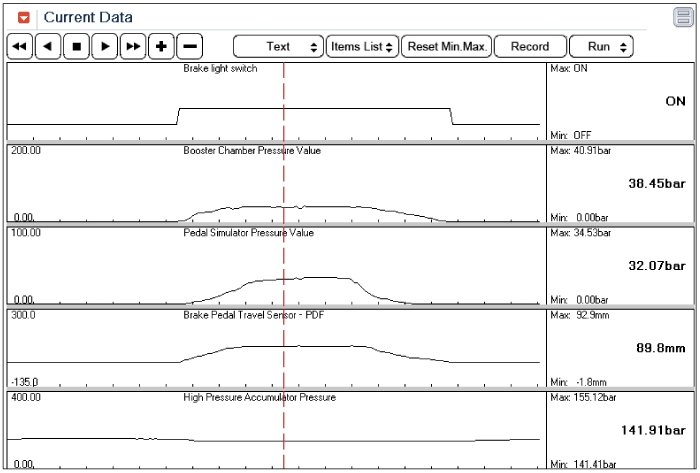
Task: Click the rewind double-arrow button
Action: click(20, 46)
